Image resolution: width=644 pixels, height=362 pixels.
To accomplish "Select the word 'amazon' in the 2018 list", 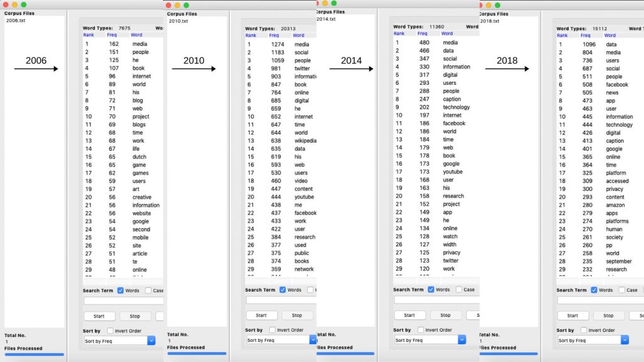I will point(615,206).
